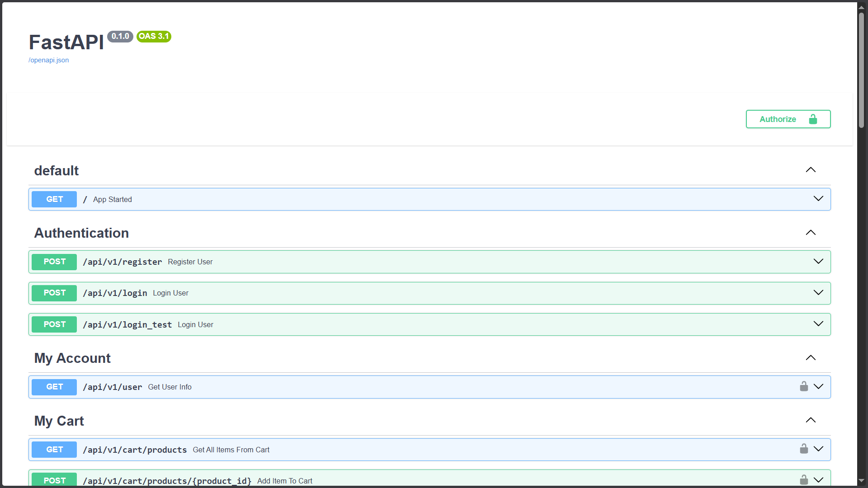868x488 pixels.
Task: Expand the Get All Items From Cart chevron
Action: [x=818, y=449]
